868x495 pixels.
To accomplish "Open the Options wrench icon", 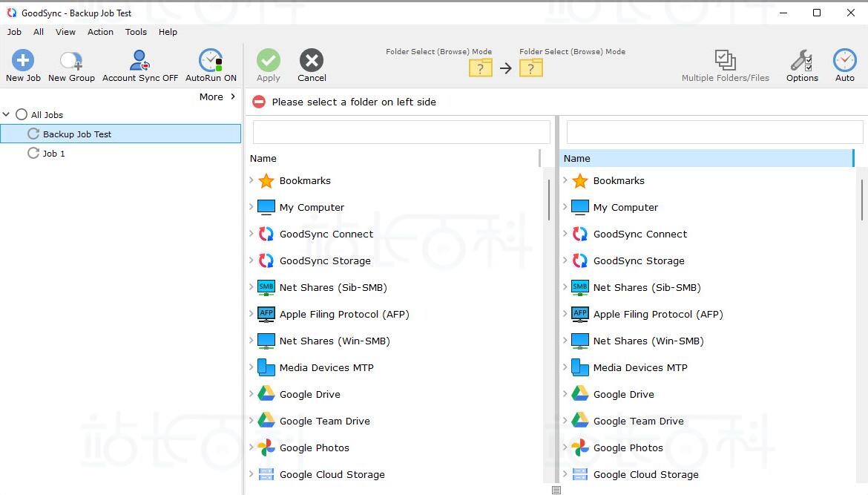I will point(801,60).
